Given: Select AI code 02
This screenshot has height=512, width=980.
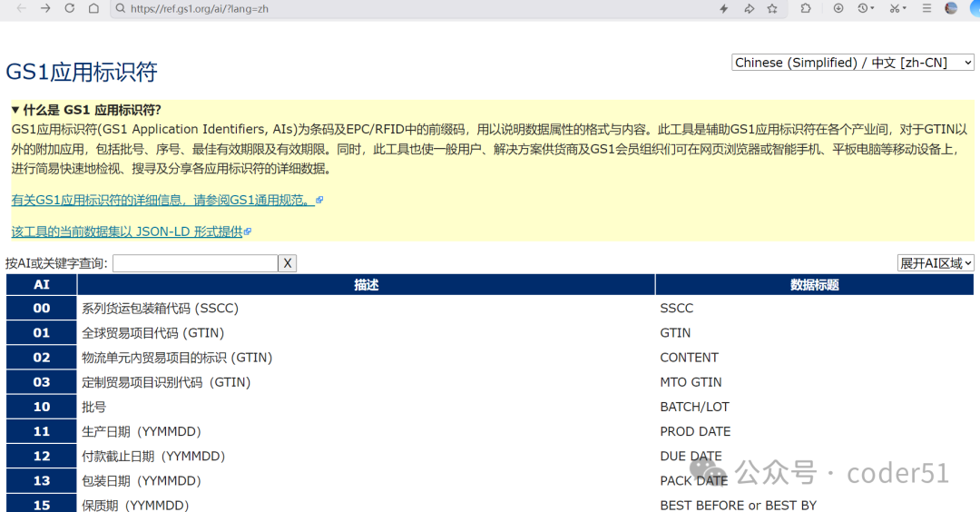Looking at the screenshot, I should click(x=41, y=358).
